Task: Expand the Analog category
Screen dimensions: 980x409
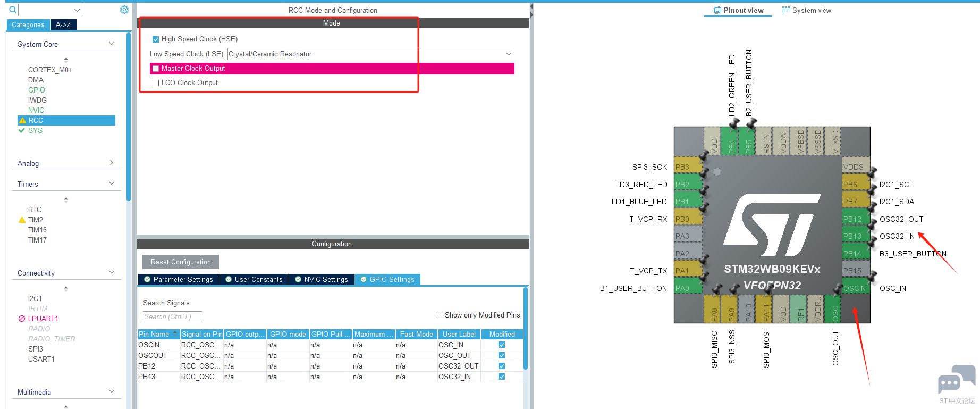Action: (x=112, y=163)
